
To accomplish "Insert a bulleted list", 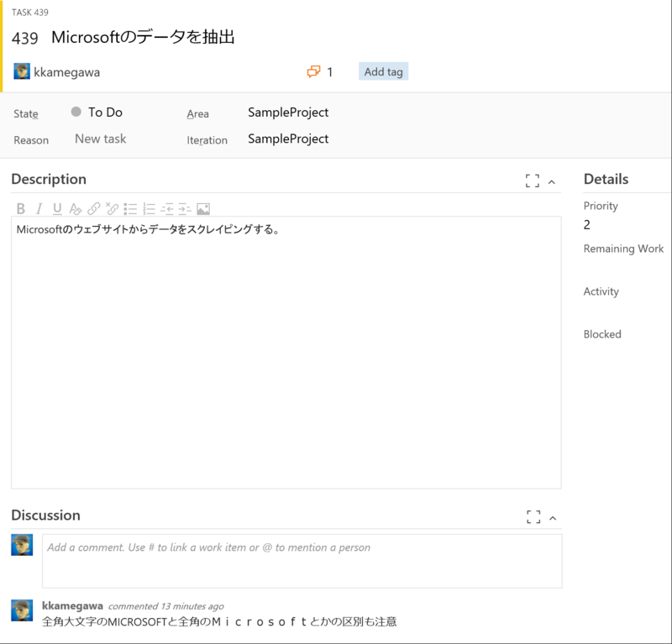I will [130, 209].
